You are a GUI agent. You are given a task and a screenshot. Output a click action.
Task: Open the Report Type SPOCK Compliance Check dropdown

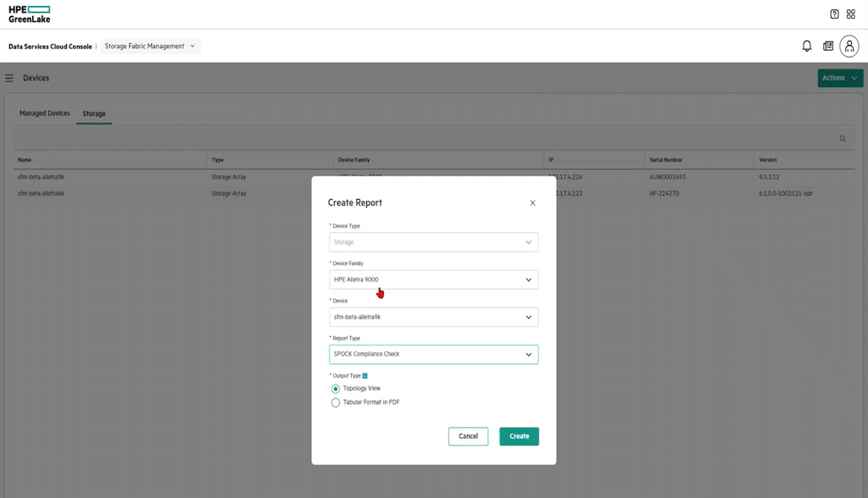click(433, 354)
